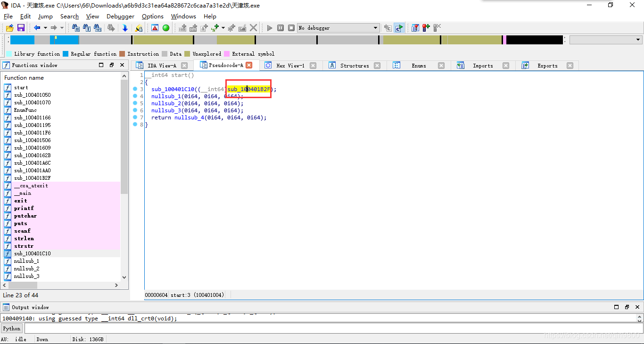Toggle breakpoint dot on pseudocode line 7

point(135,117)
